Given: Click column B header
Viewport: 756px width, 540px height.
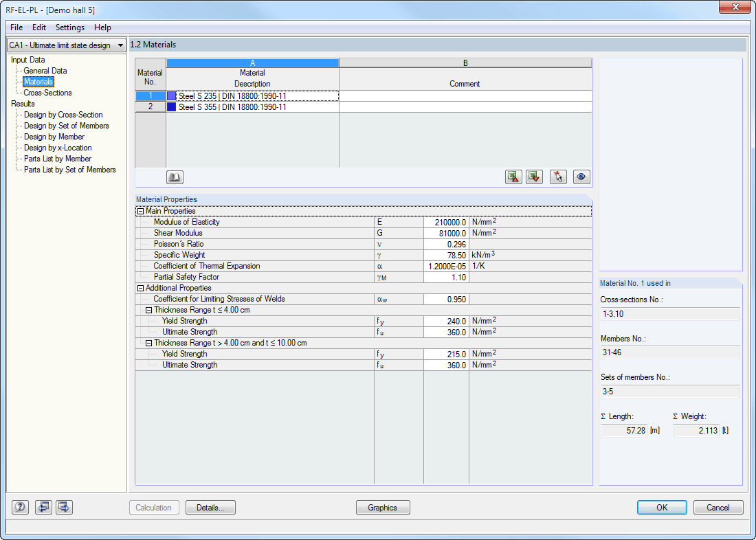Looking at the screenshot, I should click(x=465, y=63).
